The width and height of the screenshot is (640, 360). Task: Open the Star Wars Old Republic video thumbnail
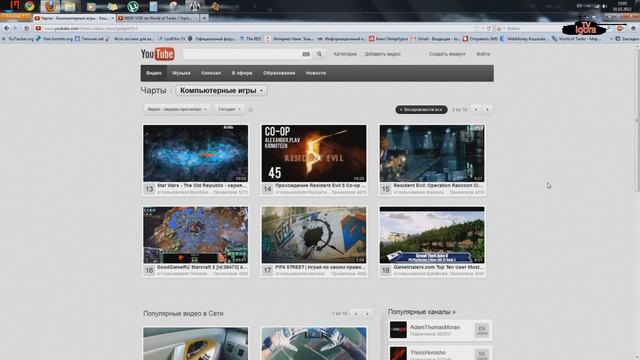[x=196, y=153]
